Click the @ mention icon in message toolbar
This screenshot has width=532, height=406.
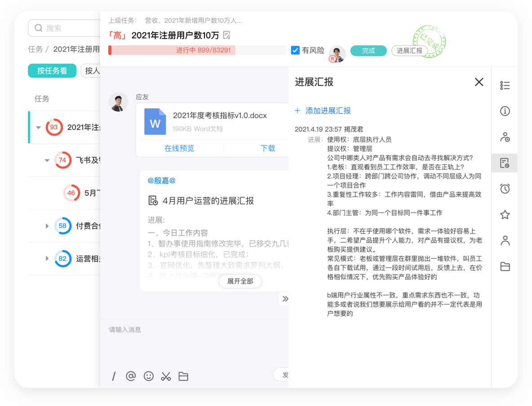click(x=131, y=376)
